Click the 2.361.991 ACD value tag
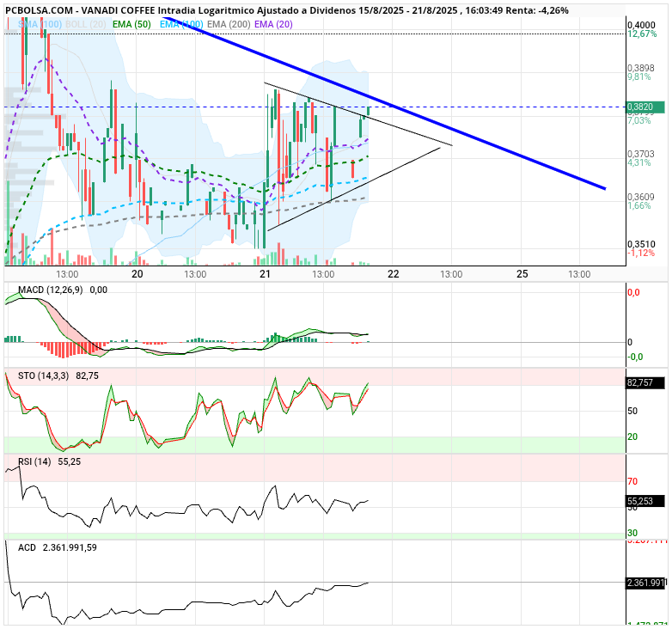Screen dimensions: 672x629 647,583
